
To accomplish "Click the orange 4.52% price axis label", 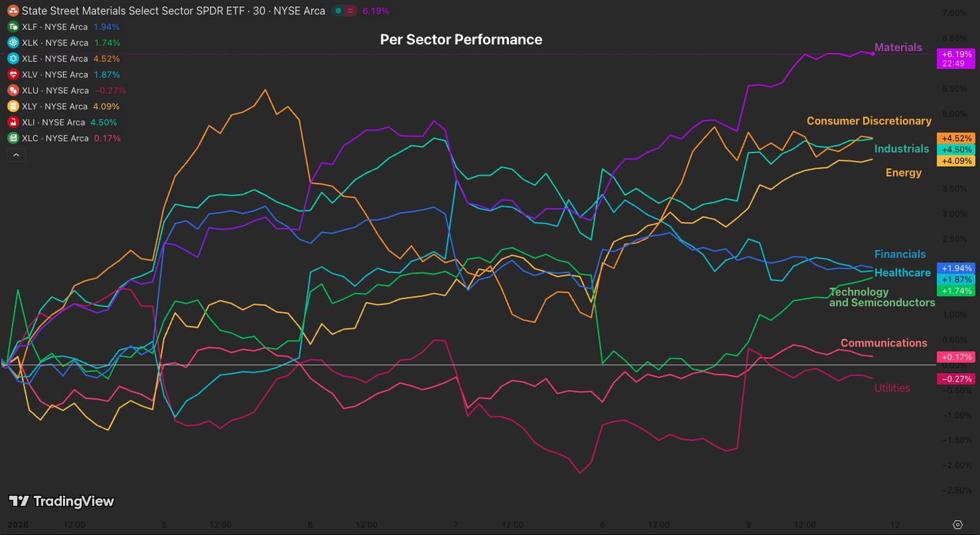I will pos(956,138).
